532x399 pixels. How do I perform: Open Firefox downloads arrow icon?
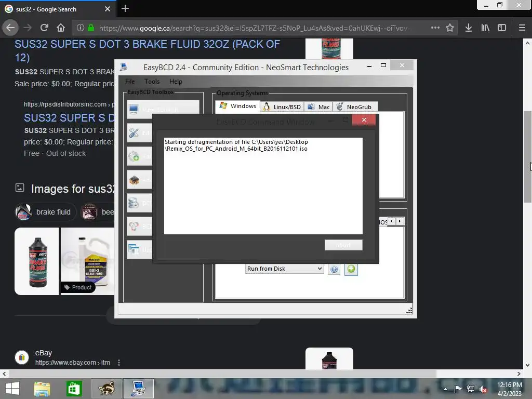coord(469,28)
